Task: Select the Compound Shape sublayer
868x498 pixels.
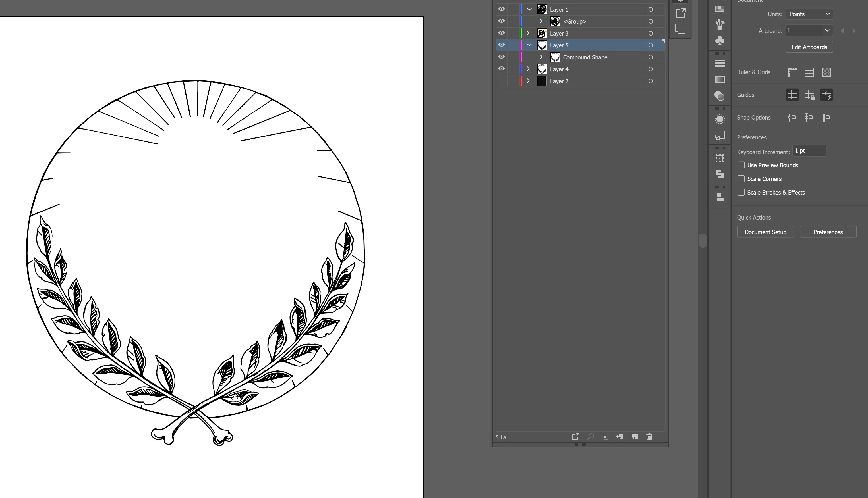Action: point(585,57)
